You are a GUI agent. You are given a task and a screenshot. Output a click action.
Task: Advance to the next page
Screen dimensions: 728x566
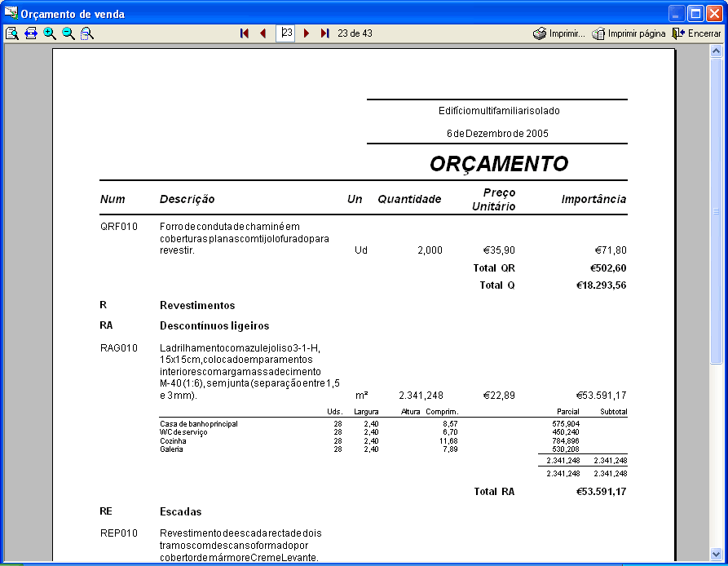tap(307, 33)
